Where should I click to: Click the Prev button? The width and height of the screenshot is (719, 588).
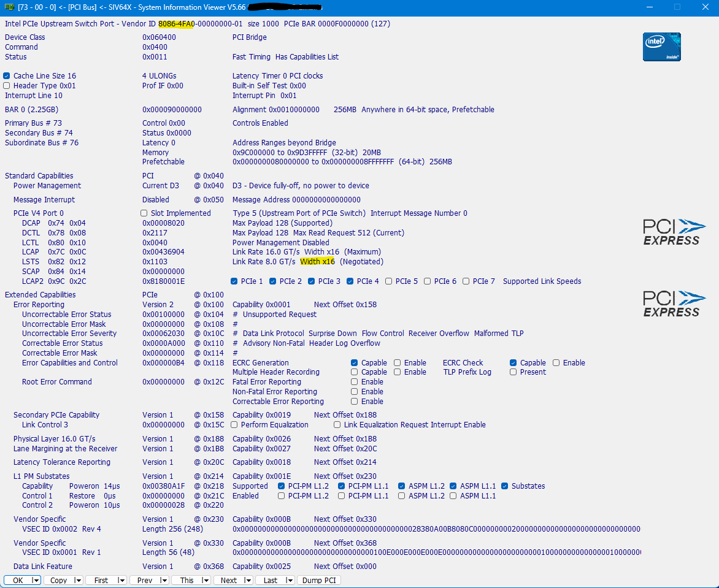(145, 580)
